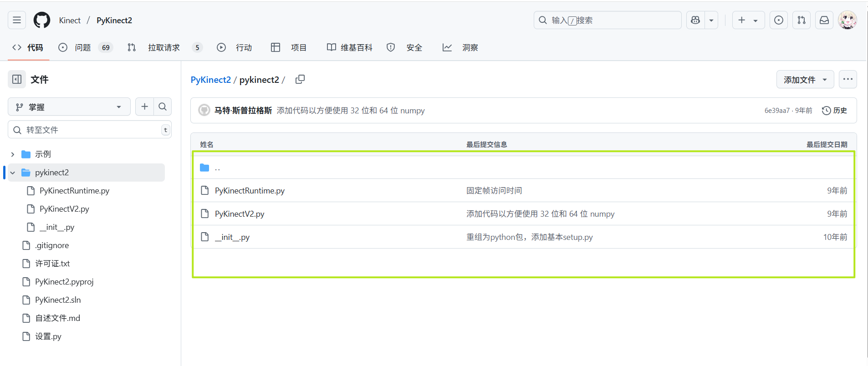This screenshot has width=868, height=366.
Task: Click the search input field
Action: tap(608, 20)
